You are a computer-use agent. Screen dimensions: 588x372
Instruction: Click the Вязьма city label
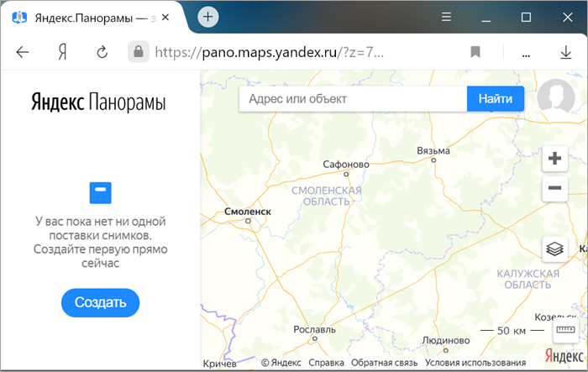[433, 151]
